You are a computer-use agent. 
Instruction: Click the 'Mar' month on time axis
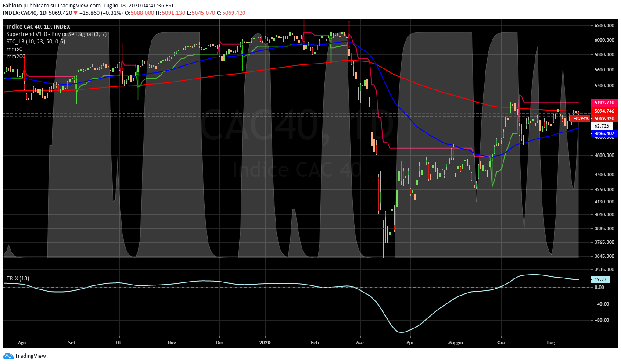(360, 342)
